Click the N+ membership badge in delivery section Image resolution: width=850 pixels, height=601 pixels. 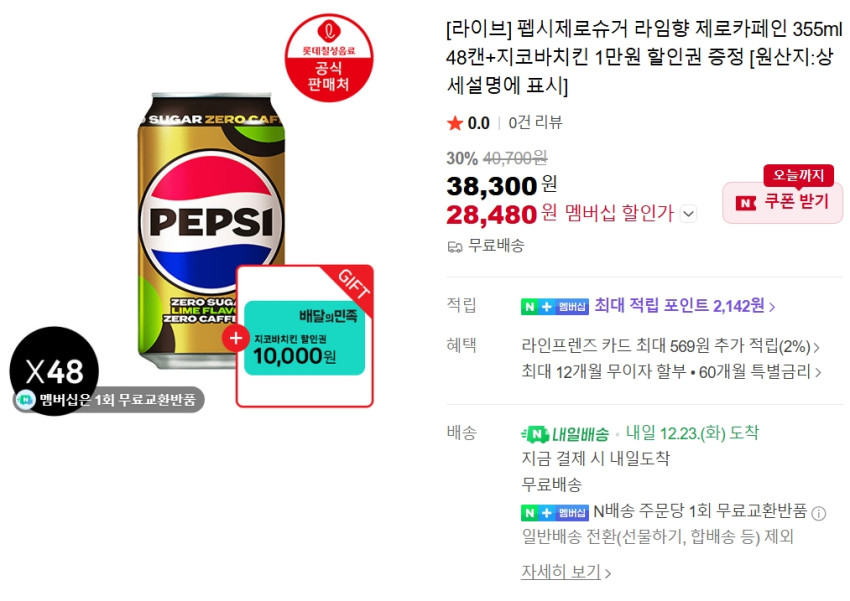click(x=555, y=512)
